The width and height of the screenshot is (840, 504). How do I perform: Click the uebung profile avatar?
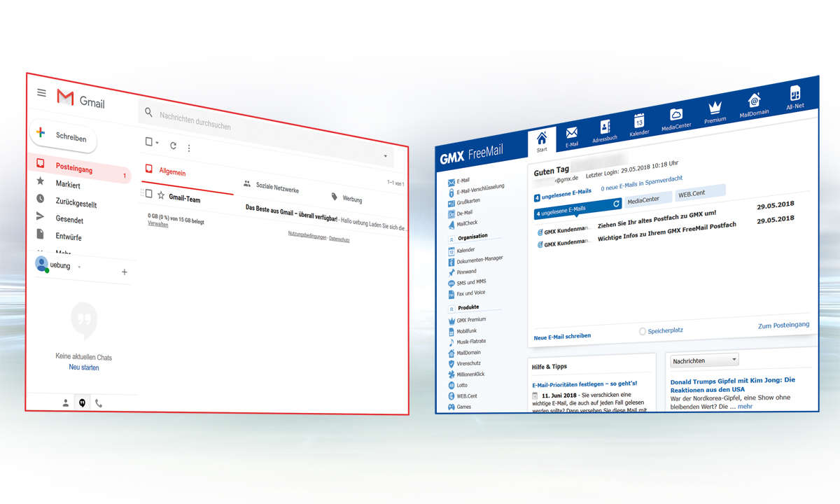click(x=42, y=264)
